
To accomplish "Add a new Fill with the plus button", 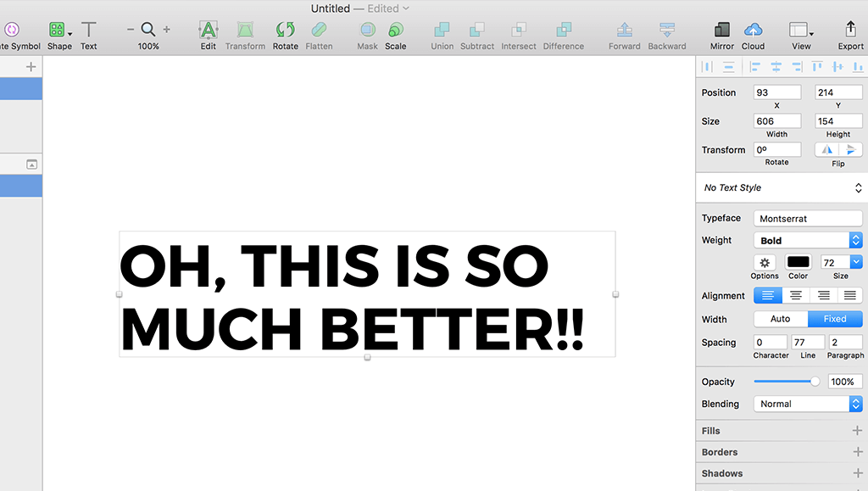I will coord(858,430).
